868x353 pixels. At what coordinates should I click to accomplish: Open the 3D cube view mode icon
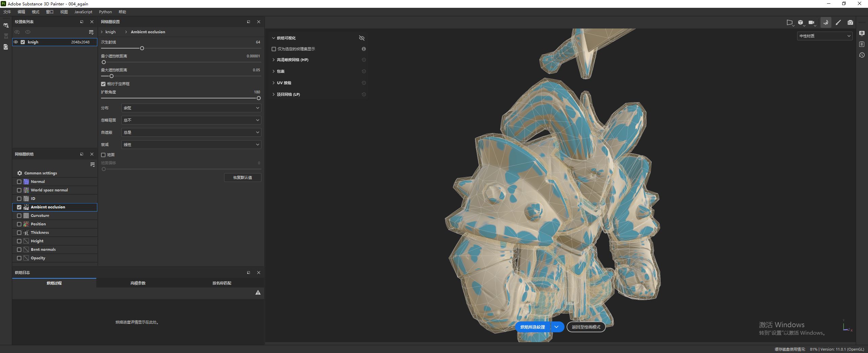point(800,22)
